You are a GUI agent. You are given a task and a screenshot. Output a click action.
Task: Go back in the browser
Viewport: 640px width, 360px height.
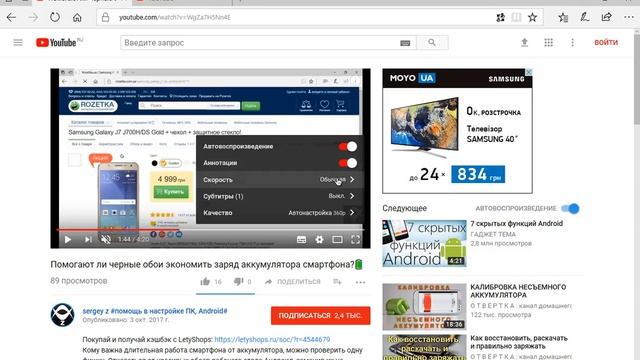11,17
